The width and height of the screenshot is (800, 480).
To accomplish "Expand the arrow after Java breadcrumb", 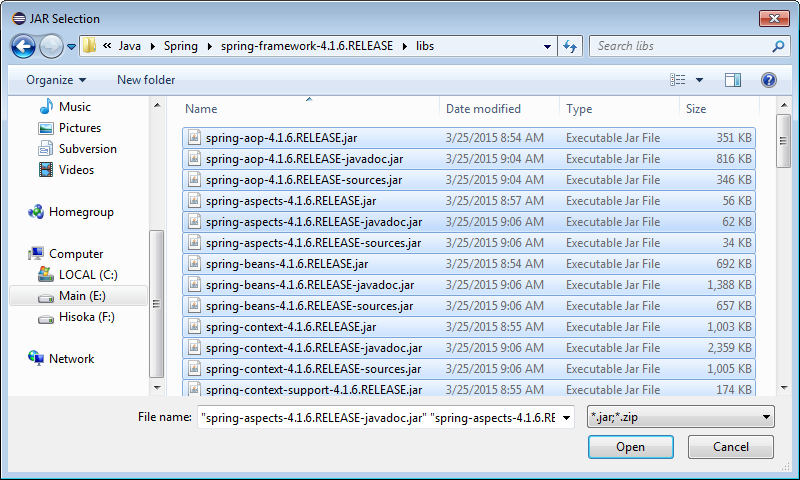I will coord(153,46).
